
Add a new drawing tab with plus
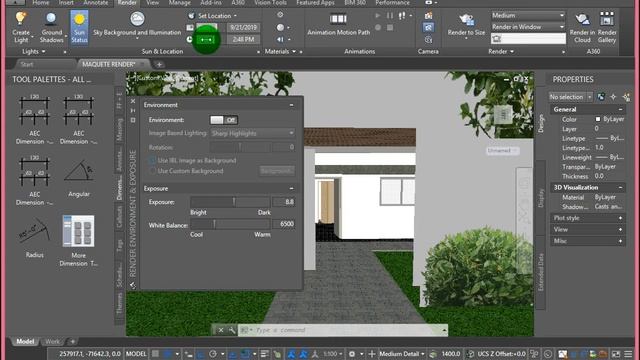pyautogui.click(x=159, y=64)
